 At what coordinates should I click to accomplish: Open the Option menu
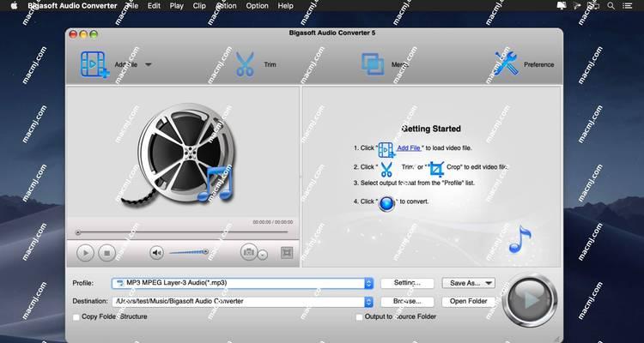pos(257,6)
